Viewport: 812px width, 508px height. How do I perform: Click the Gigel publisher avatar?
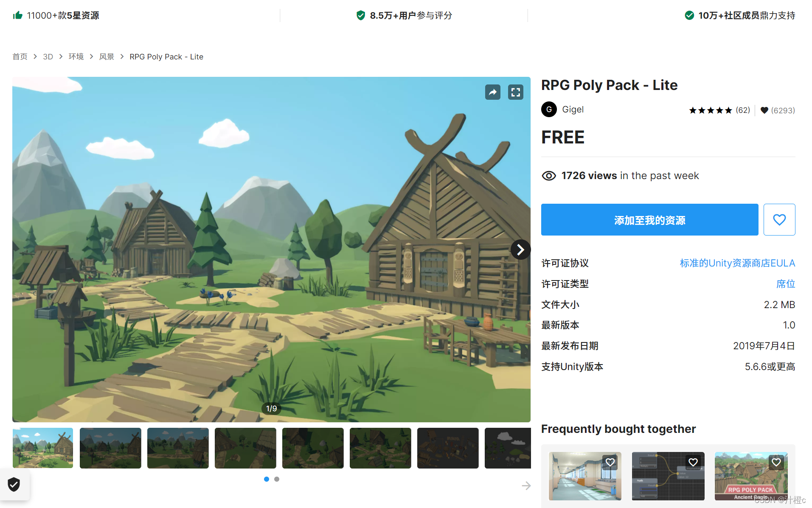[x=549, y=109]
